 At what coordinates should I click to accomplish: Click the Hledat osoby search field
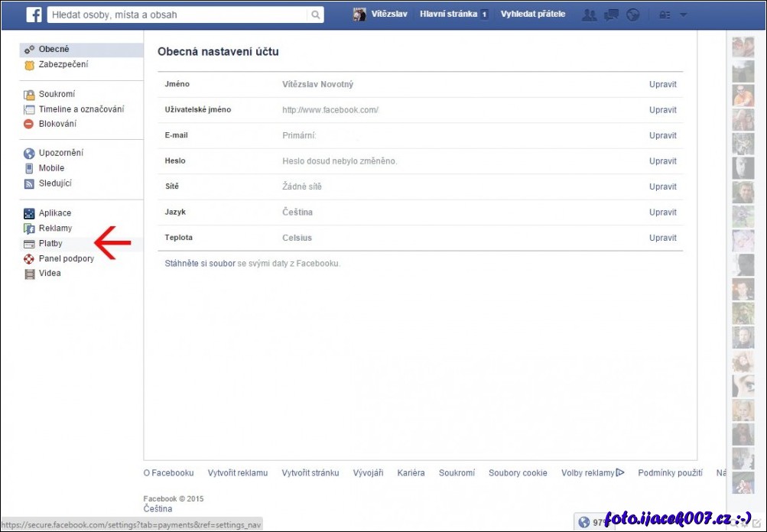(x=177, y=15)
